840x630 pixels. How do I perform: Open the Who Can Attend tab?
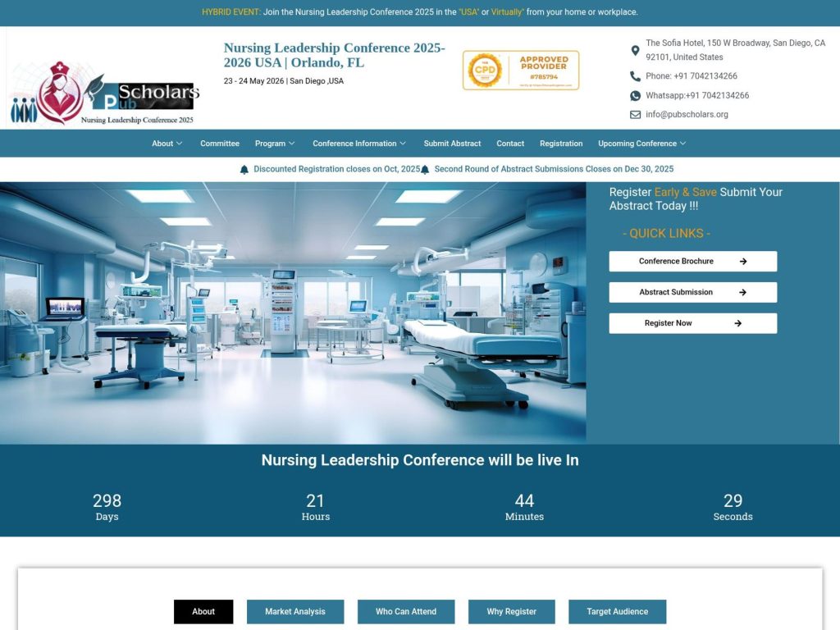(406, 611)
